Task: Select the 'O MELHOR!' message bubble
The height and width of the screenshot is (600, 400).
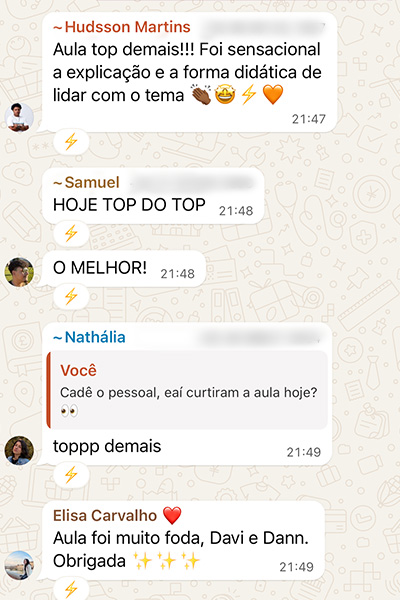Action: coord(124,269)
